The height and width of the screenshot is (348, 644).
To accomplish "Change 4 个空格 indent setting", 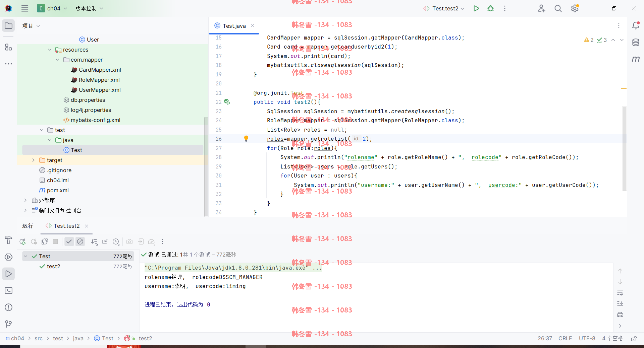I will pos(612,338).
